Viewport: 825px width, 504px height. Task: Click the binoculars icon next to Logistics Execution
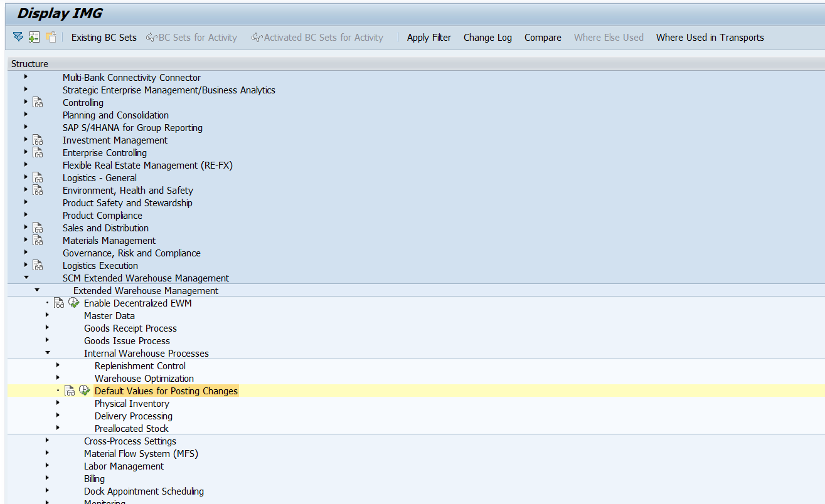[39, 265]
